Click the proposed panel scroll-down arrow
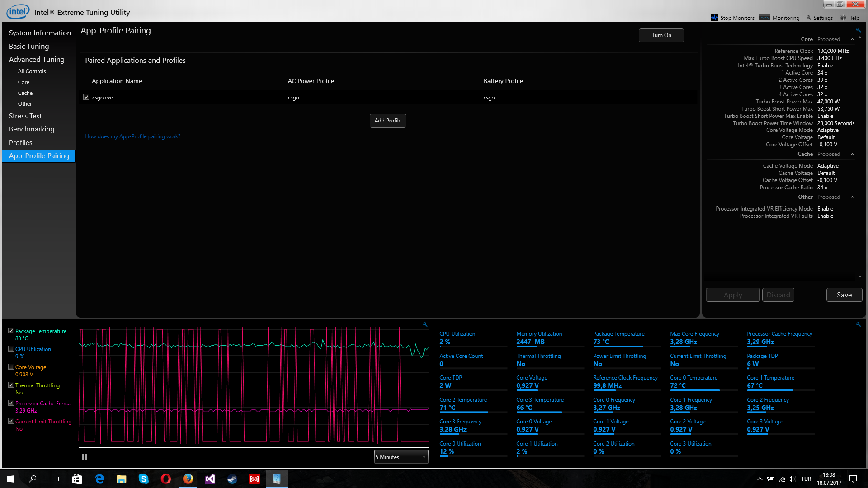The width and height of the screenshot is (868, 488). (x=859, y=277)
